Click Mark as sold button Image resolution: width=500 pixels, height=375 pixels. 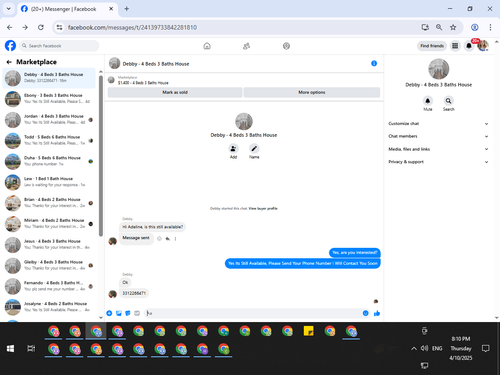tap(175, 92)
